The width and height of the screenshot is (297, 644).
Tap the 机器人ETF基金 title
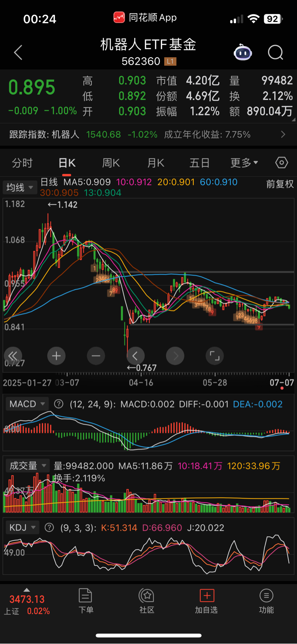148,45
